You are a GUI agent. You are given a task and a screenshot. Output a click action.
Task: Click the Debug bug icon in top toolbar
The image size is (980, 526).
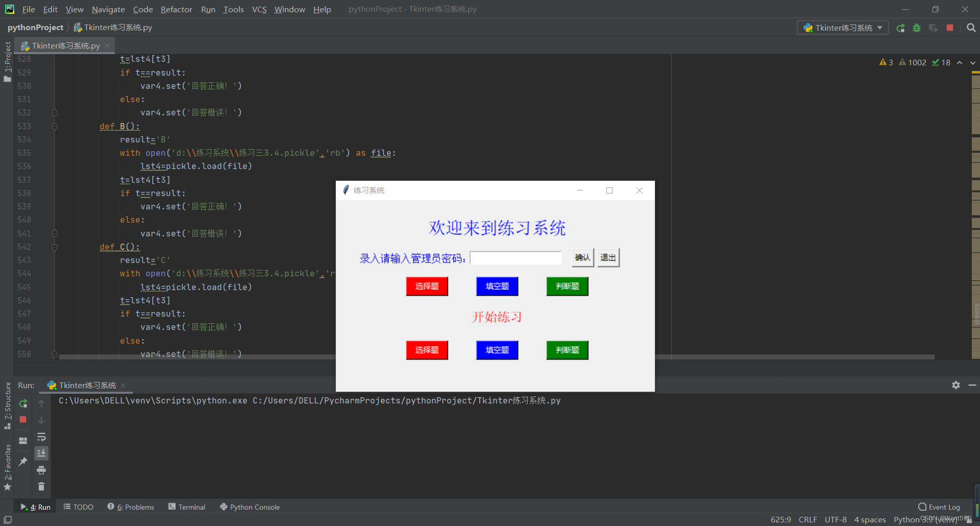(917, 28)
